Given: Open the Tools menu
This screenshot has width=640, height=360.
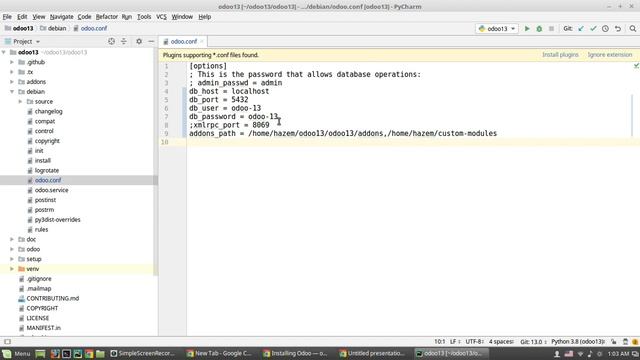Looking at the screenshot, I should (x=144, y=17).
